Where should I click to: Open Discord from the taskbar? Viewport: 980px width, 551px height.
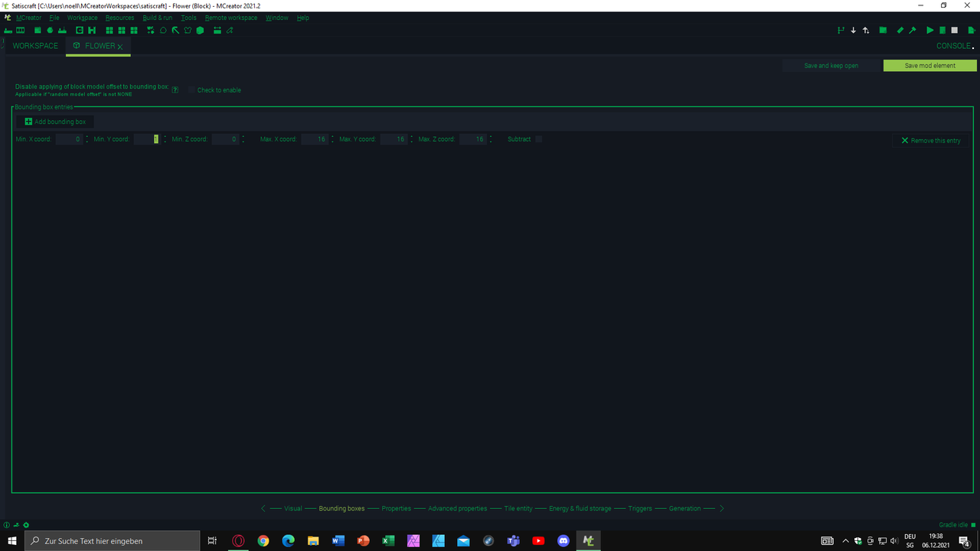563,540
